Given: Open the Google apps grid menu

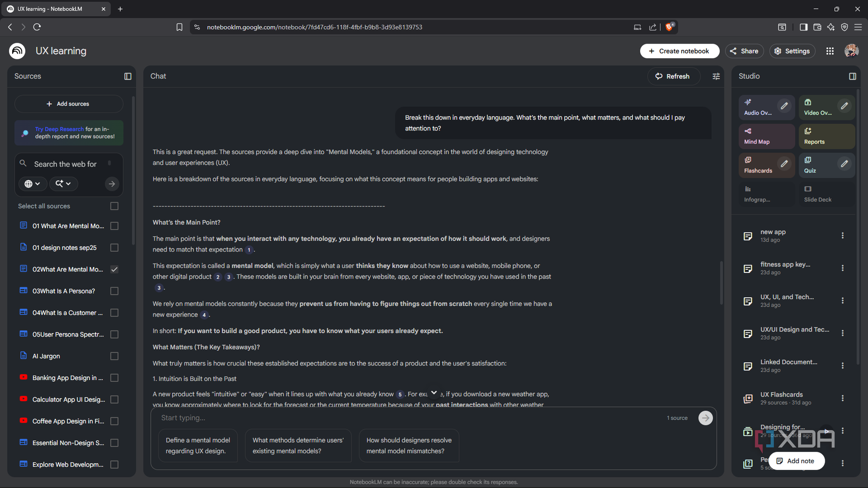Looking at the screenshot, I should click(x=830, y=51).
